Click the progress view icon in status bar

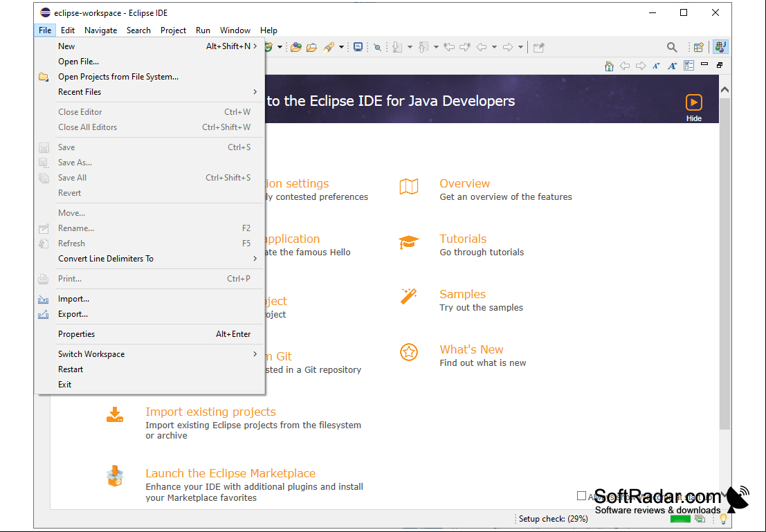pyautogui.click(x=700, y=519)
